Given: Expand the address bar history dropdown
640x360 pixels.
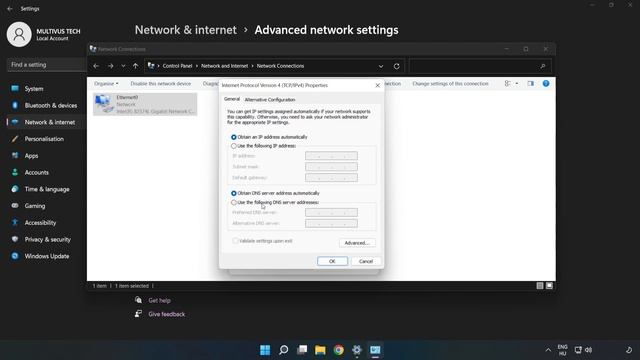Looking at the screenshot, I should coord(380,66).
